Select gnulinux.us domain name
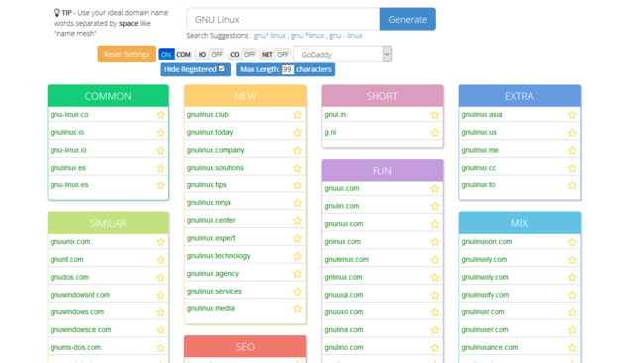The height and width of the screenshot is (363, 644). point(479,132)
